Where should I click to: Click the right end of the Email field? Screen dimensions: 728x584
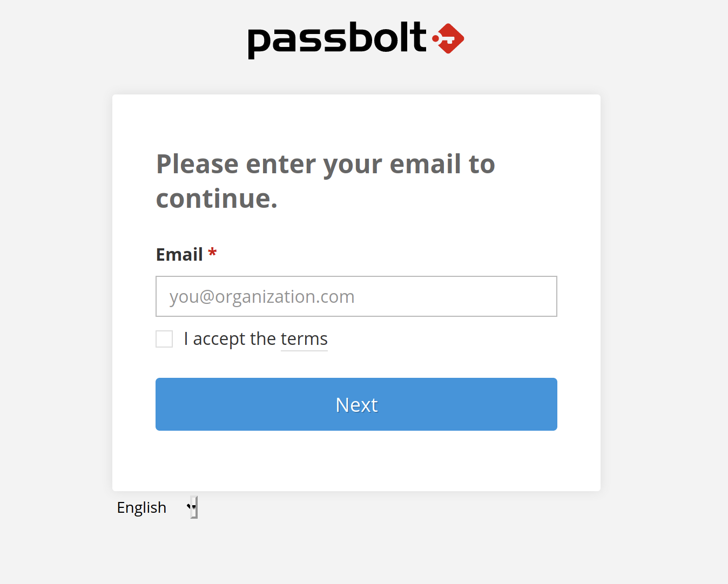[545, 296]
